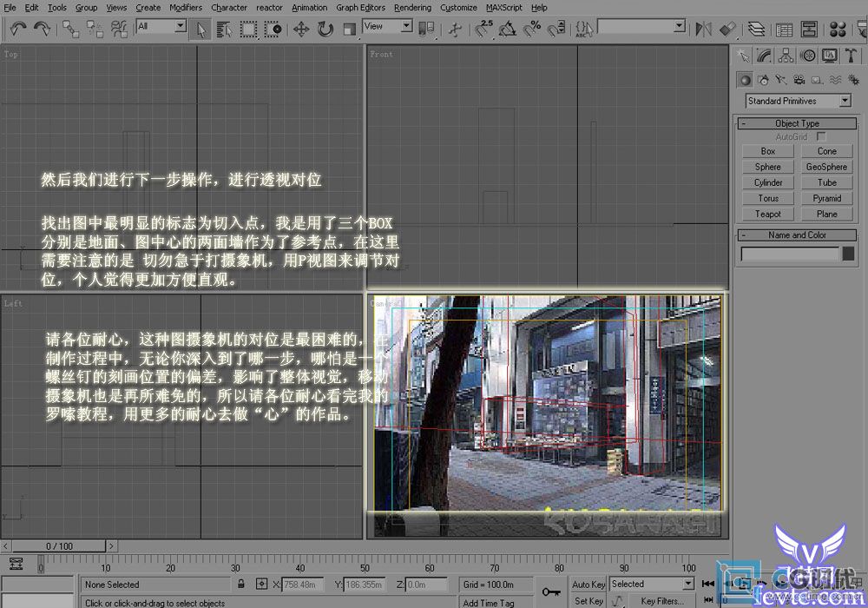Screen dimensions: 868x608
Task: Choose the Rectangular Selection Region icon
Action: point(248,29)
